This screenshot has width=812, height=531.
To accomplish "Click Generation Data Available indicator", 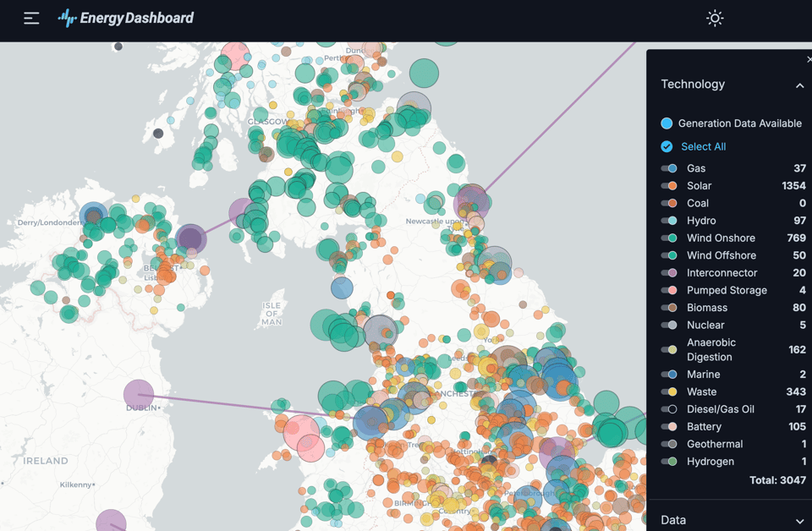I will coord(667,123).
